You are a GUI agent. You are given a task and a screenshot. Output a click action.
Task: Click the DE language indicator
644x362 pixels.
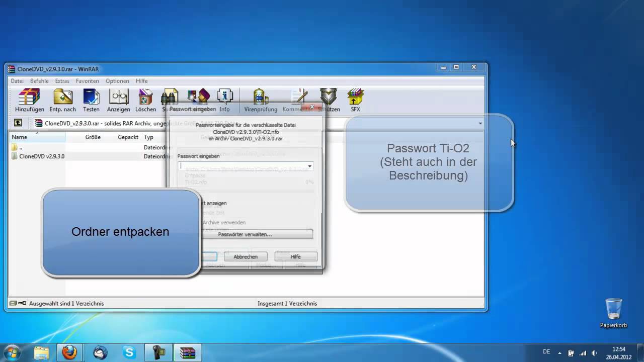547,352
